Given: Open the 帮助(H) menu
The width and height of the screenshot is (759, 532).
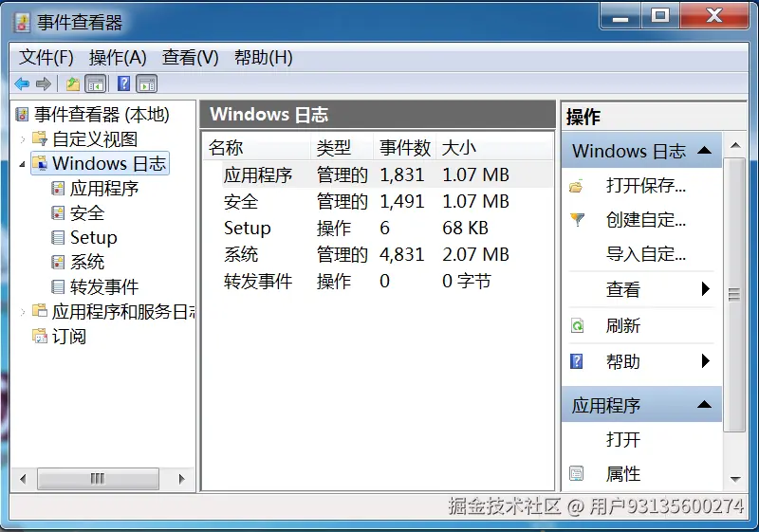Looking at the screenshot, I should pos(264,58).
